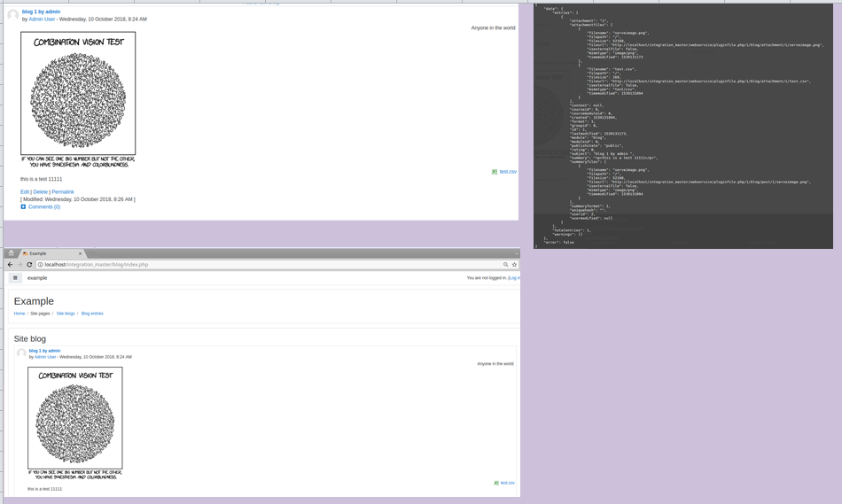Edit the blog entry
Viewport: 842px width, 504px height.
(x=25, y=191)
